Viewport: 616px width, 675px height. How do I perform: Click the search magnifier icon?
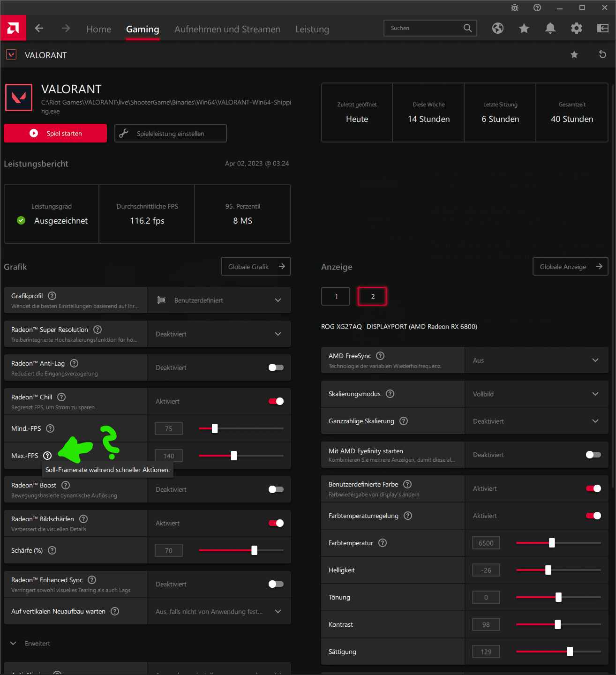[467, 28]
